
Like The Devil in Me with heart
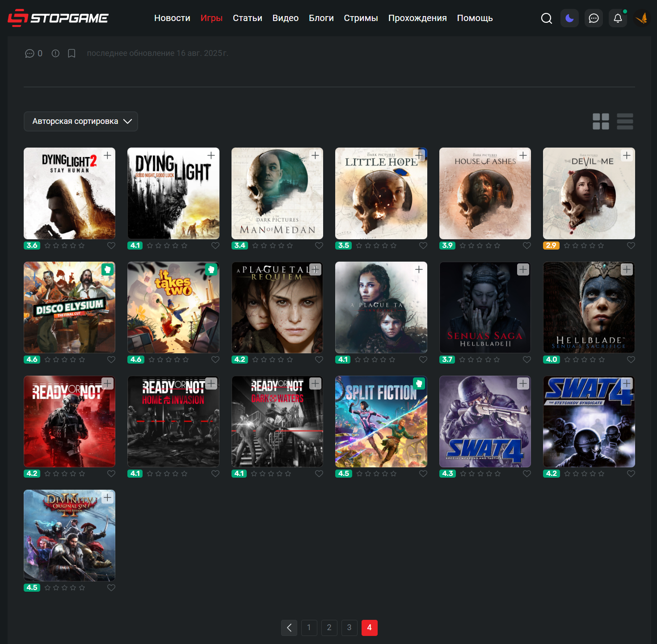(631, 246)
